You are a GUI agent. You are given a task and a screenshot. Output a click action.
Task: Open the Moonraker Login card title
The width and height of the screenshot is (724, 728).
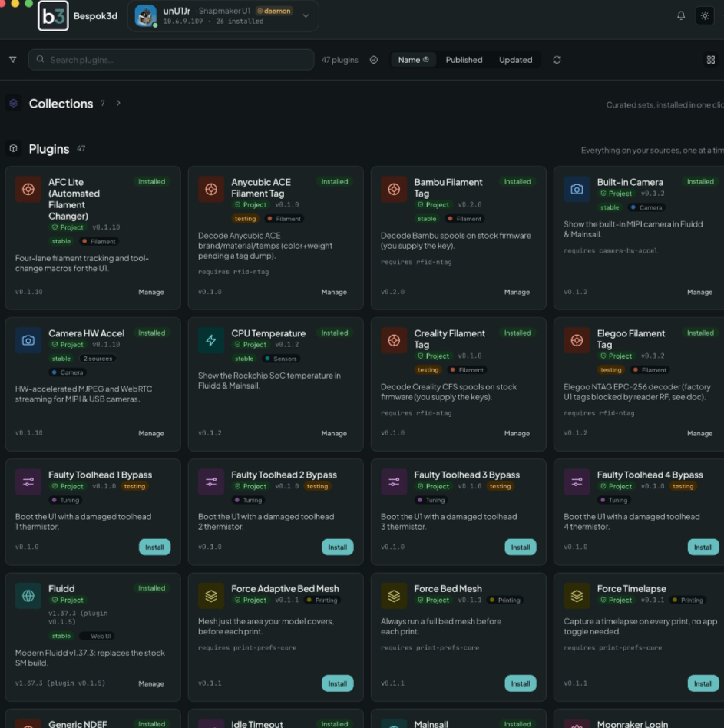point(632,724)
